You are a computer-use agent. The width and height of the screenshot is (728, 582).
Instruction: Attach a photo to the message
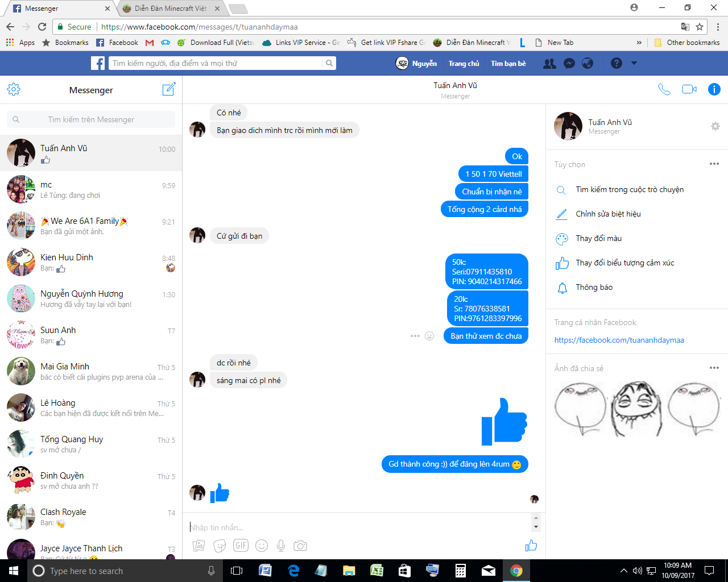198,545
